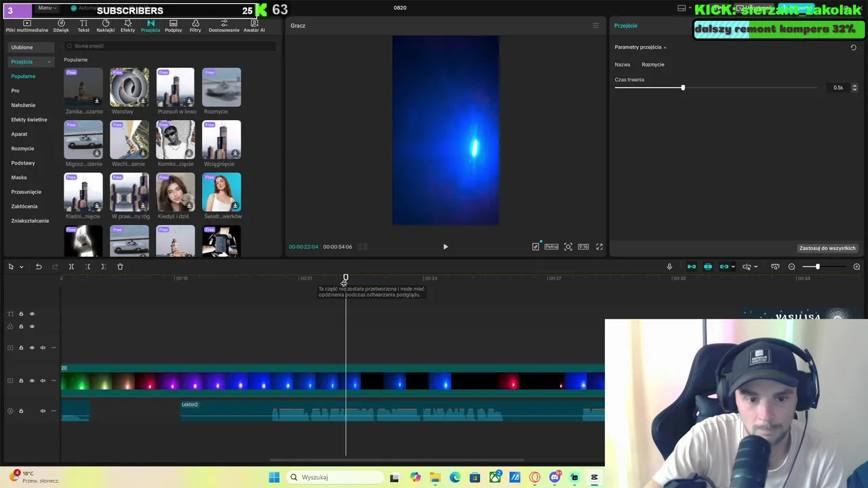The width and height of the screenshot is (868, 488).
Task: Open the Awatar AI panel
Action: pyautogui.click(x=254, y=26)
